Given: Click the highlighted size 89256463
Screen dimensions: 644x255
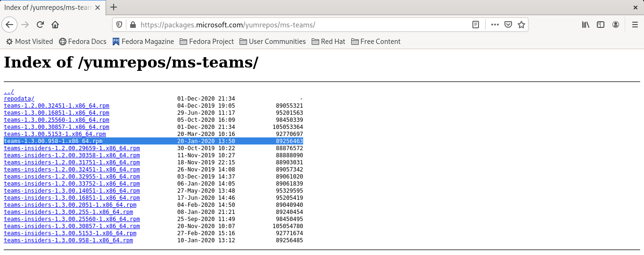Looking at the screenshot, I should click(289, 141).
